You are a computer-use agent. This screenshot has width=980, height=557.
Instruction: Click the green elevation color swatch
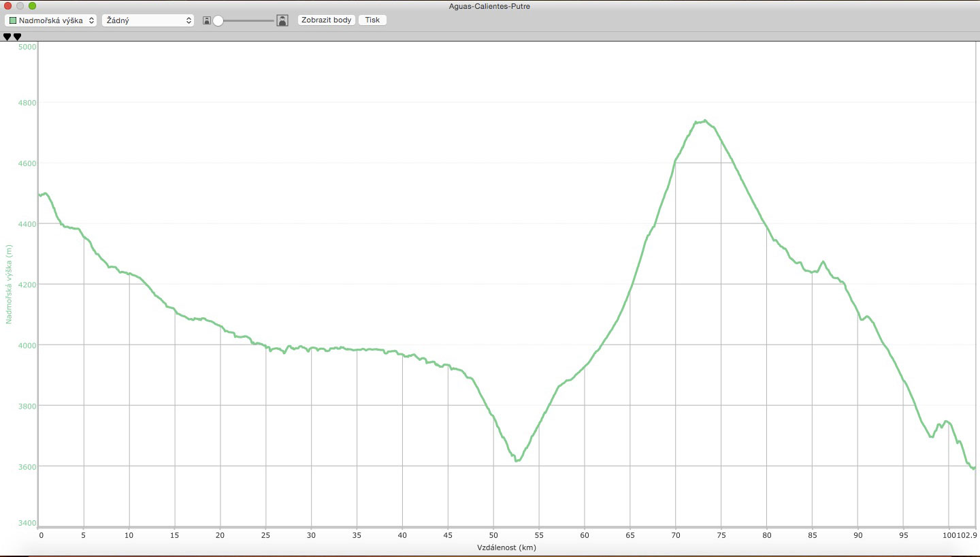(x=13, y=20)
